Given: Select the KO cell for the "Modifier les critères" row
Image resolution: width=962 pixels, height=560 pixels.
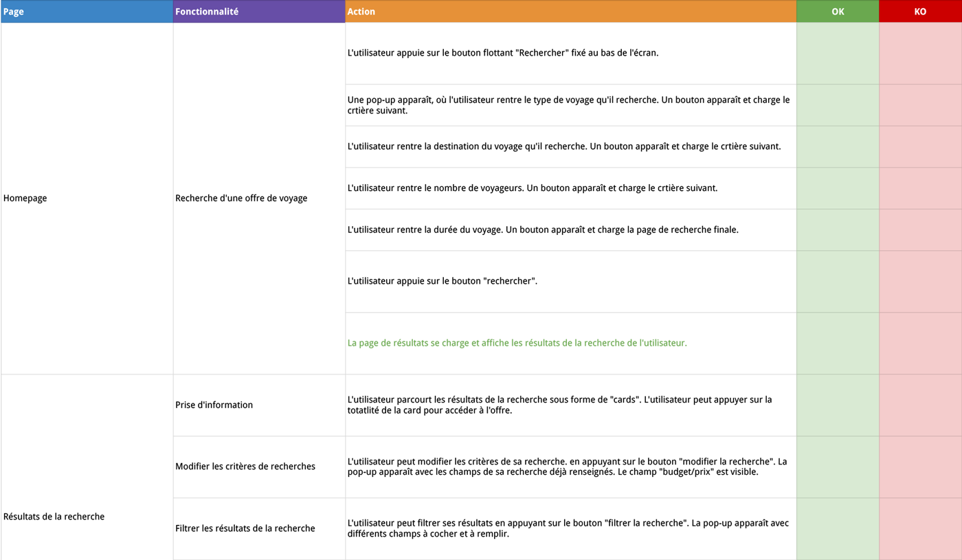Looking at the screenshot, I should (x=921, y=467).
